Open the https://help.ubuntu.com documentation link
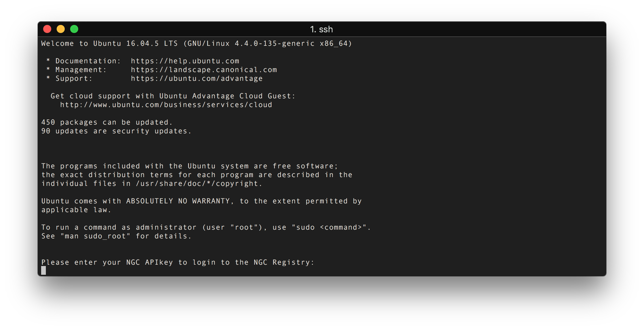Image resolution: width=644 pixels, height=330 pixels. [185, 61]
